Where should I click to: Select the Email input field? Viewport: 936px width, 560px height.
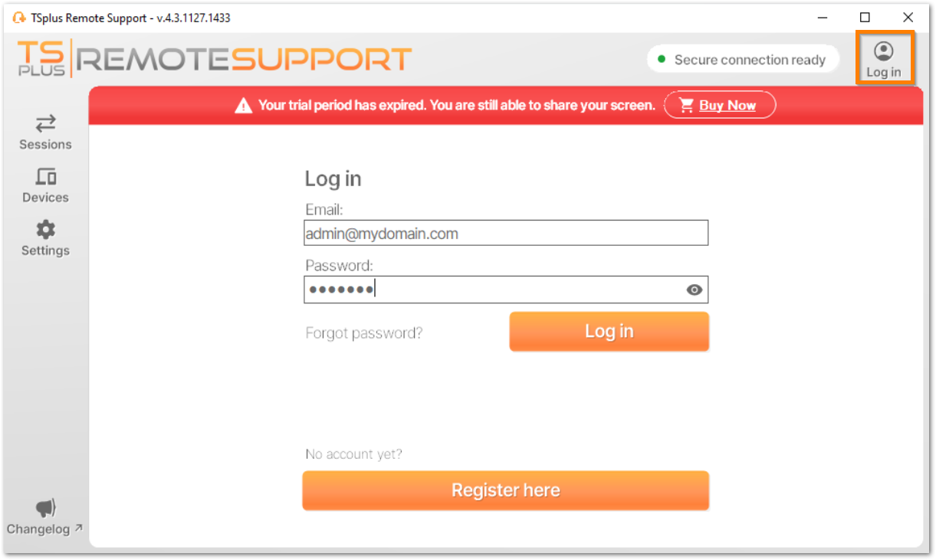[505, 233]
